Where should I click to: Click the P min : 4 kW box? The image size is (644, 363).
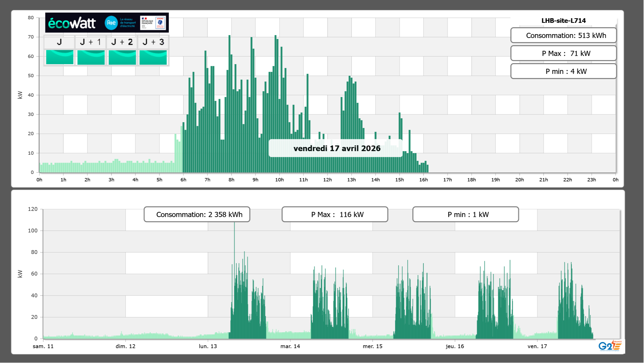[x=563, y=71]
